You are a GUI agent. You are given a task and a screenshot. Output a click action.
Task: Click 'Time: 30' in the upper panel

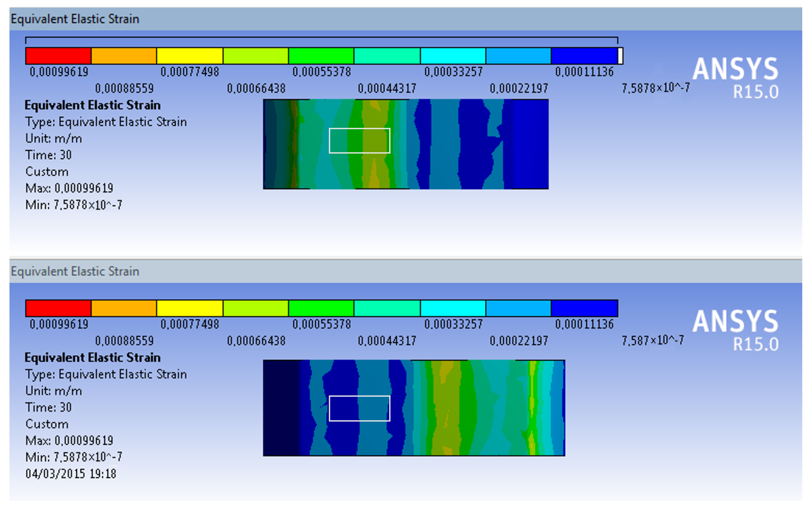48,155
